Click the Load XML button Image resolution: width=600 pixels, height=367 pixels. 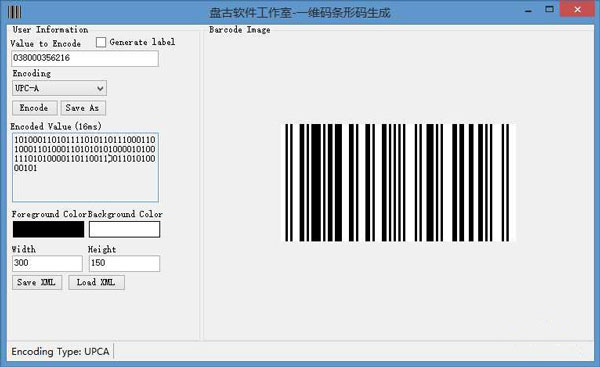[96, 282]
